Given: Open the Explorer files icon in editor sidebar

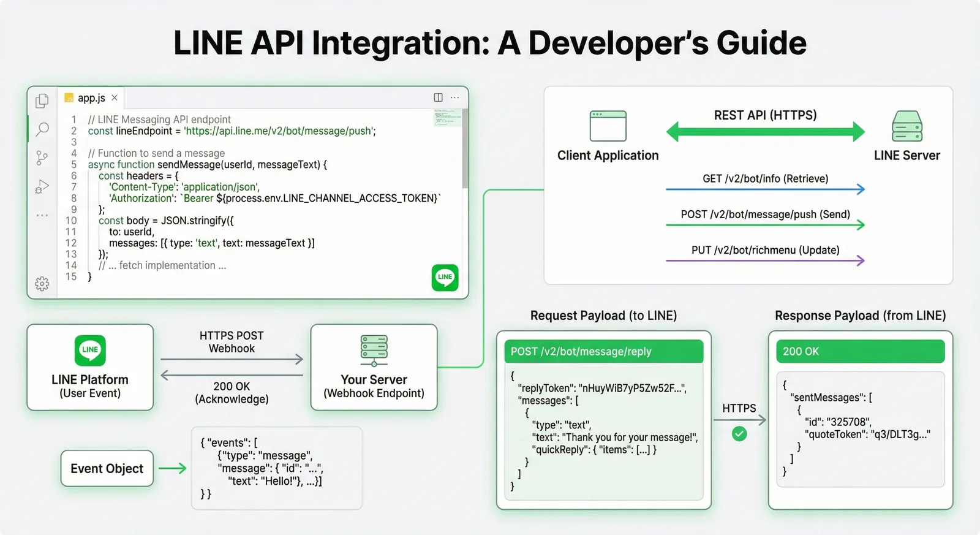Looking at the screenshot, I should (42, 101).
